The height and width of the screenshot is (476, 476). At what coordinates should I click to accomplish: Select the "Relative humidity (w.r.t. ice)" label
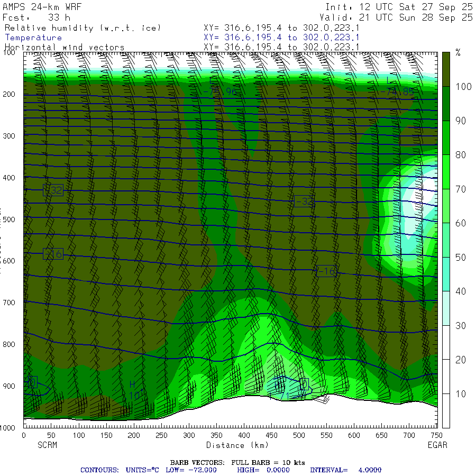pyautogui.click(x=83, y=28)
